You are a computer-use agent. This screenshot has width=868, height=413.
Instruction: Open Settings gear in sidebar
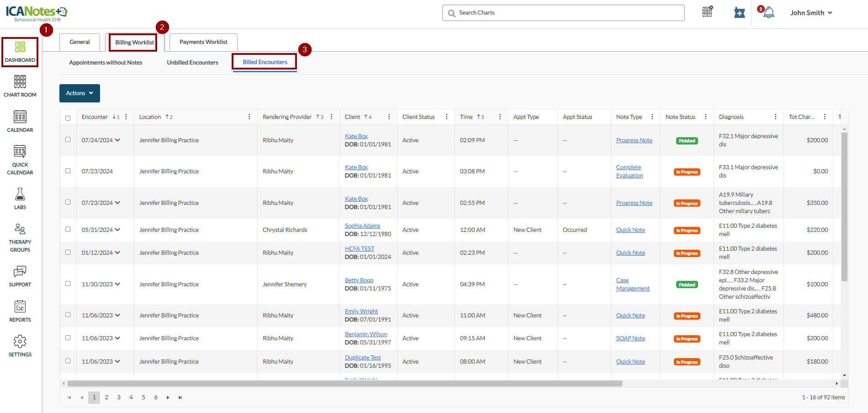point(20,346)
